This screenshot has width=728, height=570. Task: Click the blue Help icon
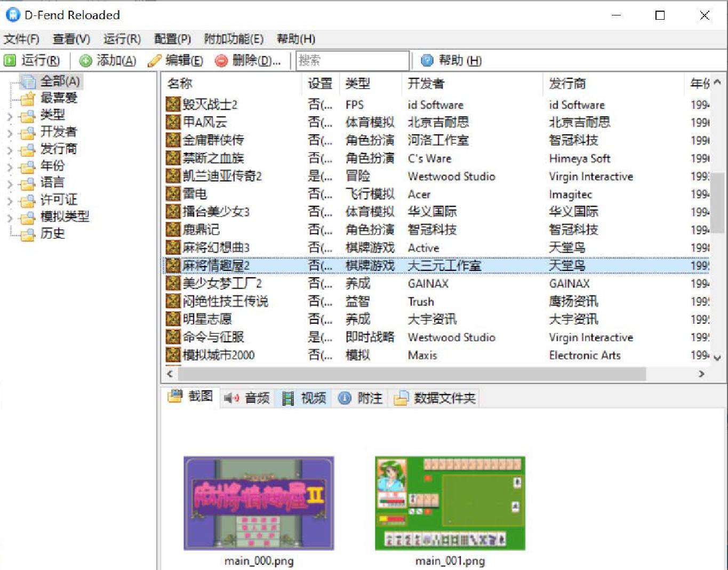point(427,61)
